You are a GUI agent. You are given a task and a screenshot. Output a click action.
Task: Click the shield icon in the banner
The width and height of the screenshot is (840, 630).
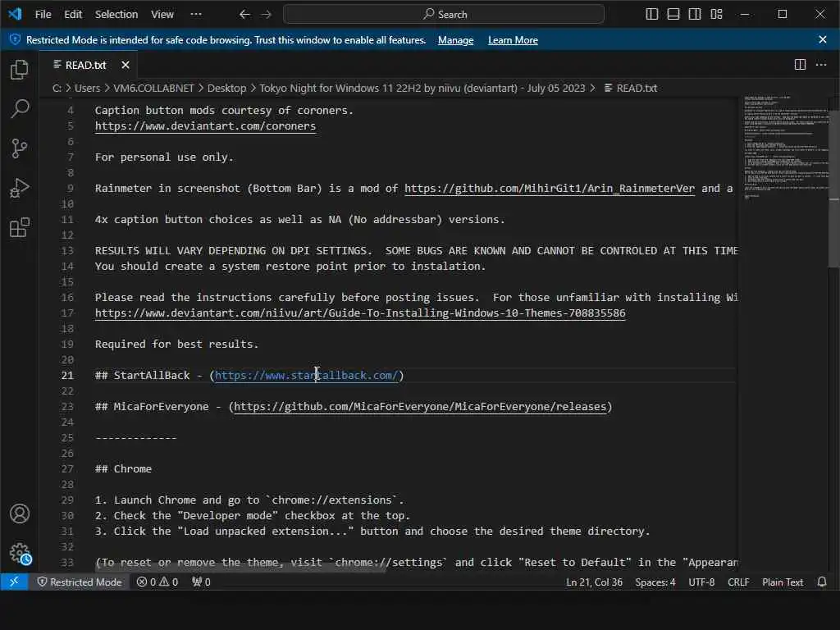point(15,39)
